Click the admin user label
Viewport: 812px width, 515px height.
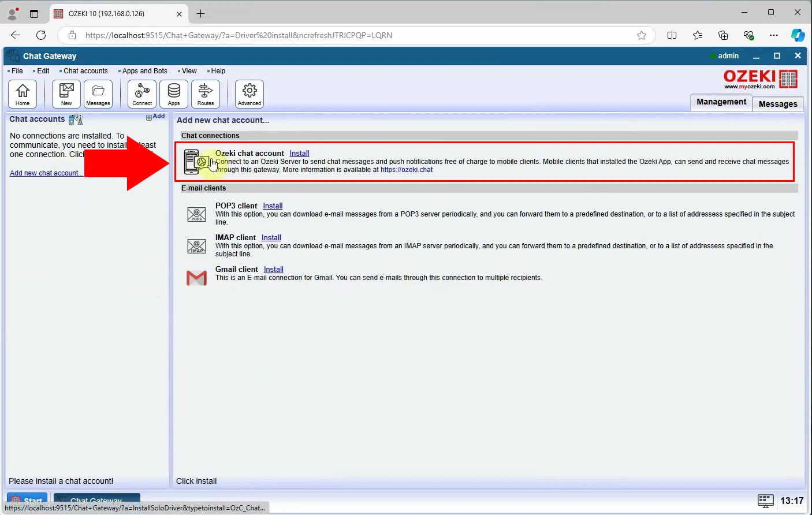728,56
